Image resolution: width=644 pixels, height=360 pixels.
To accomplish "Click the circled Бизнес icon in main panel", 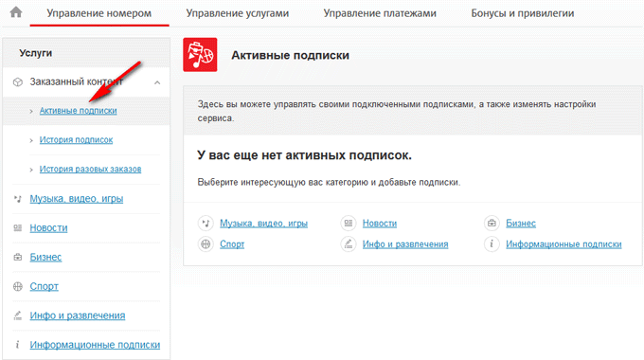I will tap(492, 224).
